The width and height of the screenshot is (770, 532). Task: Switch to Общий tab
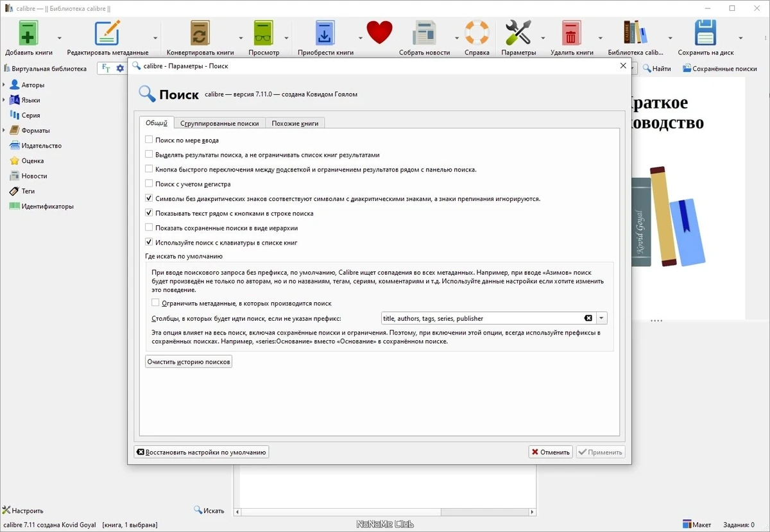[x=157, y=123]
